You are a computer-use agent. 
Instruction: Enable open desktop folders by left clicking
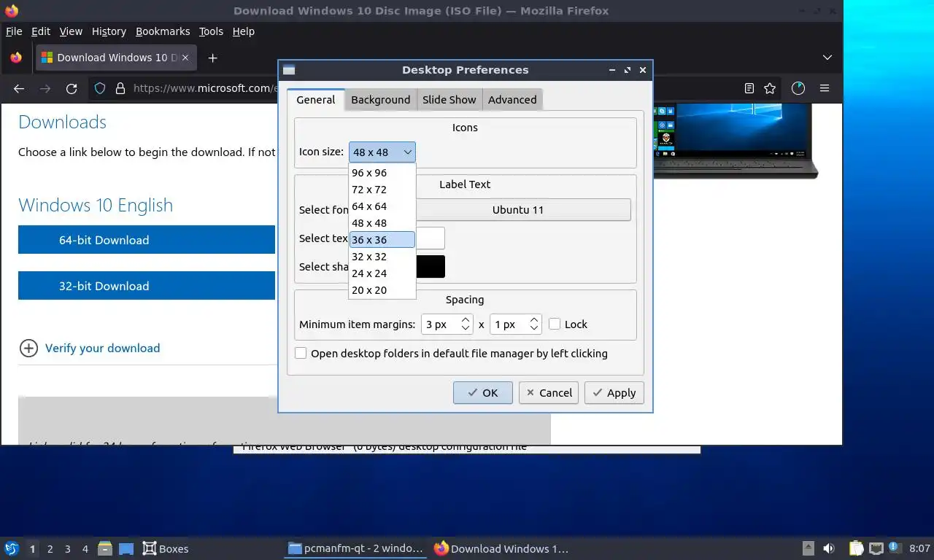(x=301, y=354)
